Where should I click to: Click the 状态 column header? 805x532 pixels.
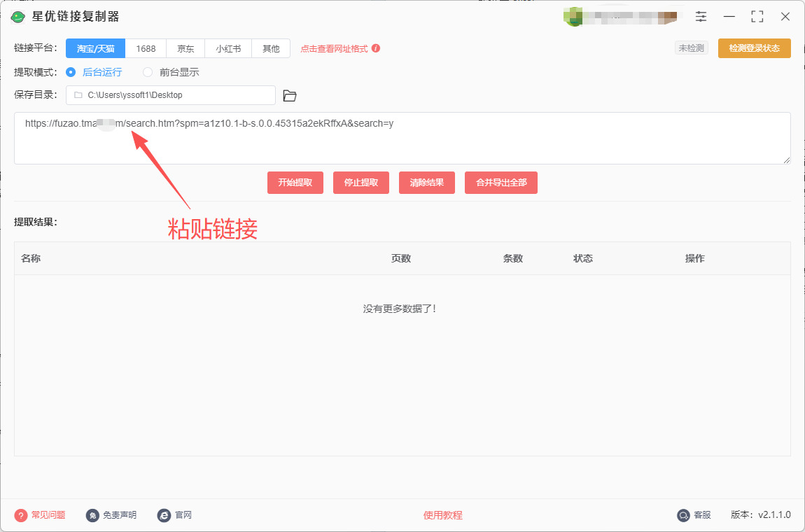tap(583, 258)
